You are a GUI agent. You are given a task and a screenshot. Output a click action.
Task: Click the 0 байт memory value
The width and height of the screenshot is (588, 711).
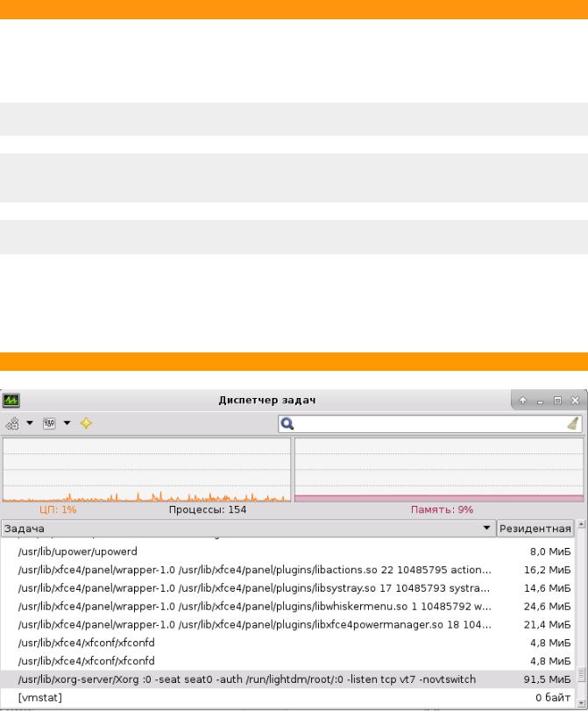coord(553,697)
